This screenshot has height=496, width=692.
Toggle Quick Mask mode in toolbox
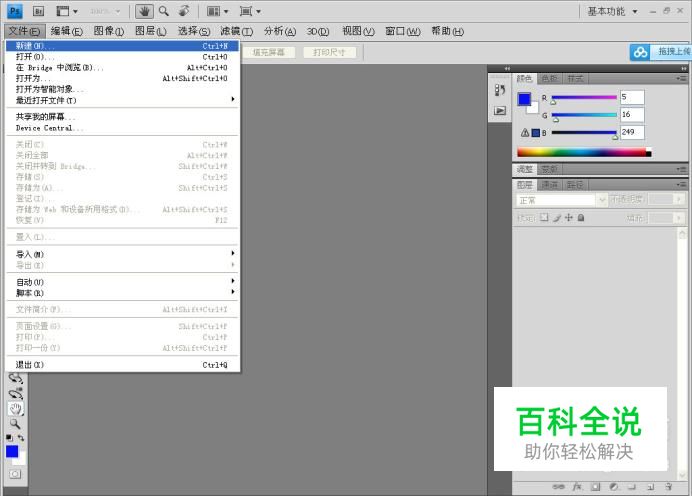pos(15,474)
